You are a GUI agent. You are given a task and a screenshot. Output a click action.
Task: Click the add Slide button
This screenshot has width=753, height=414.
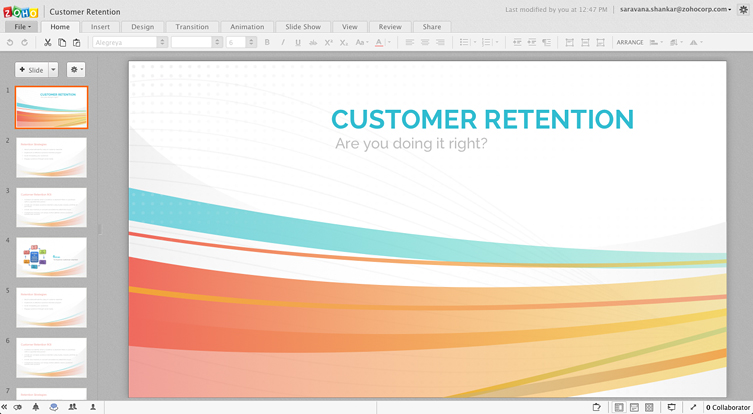click(x=31, y=70)
